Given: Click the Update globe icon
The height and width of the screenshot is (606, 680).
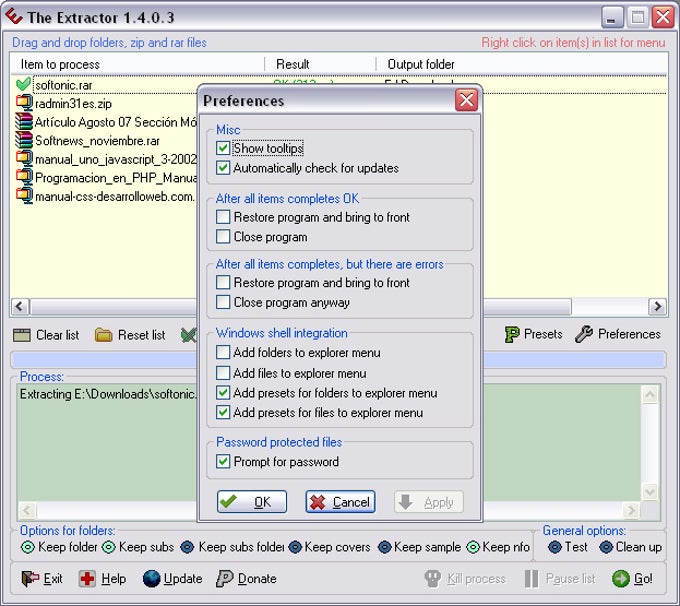Looking at the screenshot, I should (151, 579).
